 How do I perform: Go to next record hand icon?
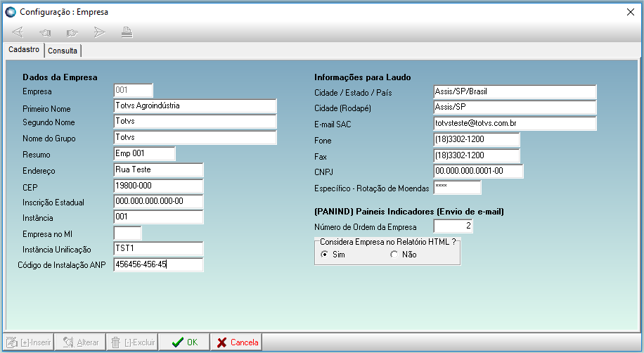click(72, 32)
